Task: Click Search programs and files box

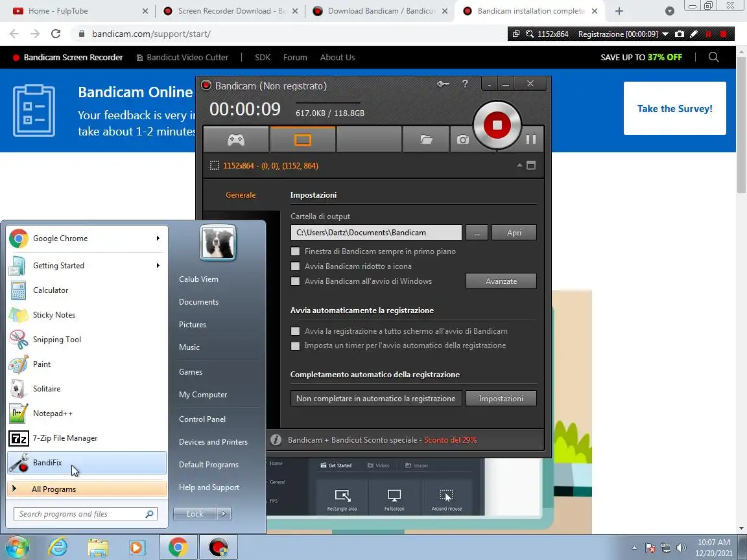Action: tap(86, 514)
